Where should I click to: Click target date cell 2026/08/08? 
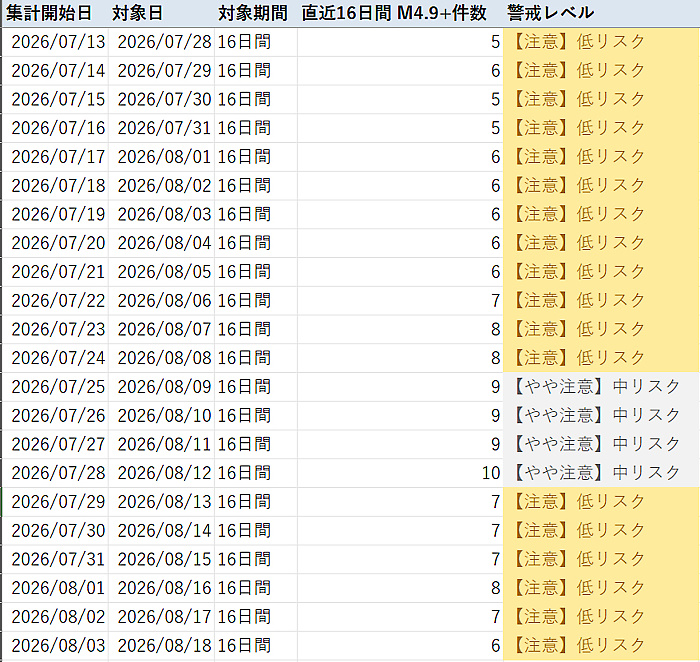(161, 358)
